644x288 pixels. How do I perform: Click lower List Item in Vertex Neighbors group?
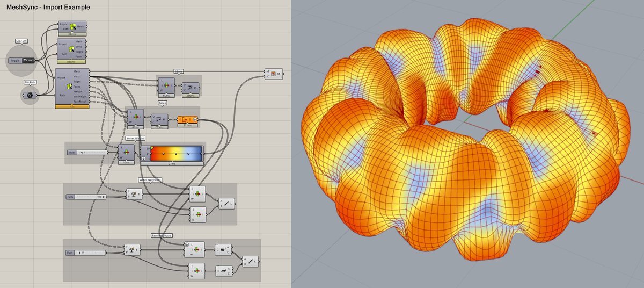198,214
